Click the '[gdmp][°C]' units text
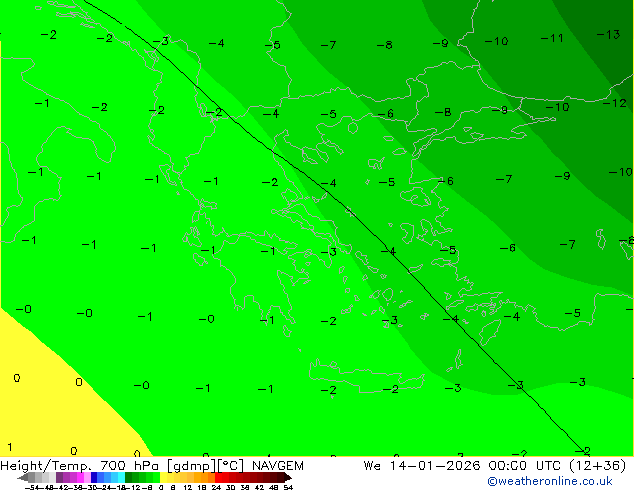 click(x=205, y=466)
